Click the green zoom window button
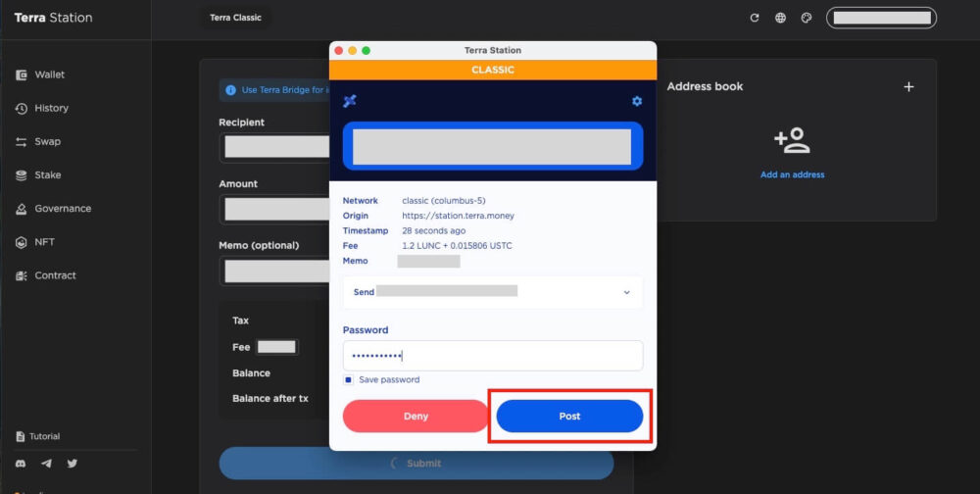Image resolution: width=980 pixels, height=494 pixels. tap(367, 51)
